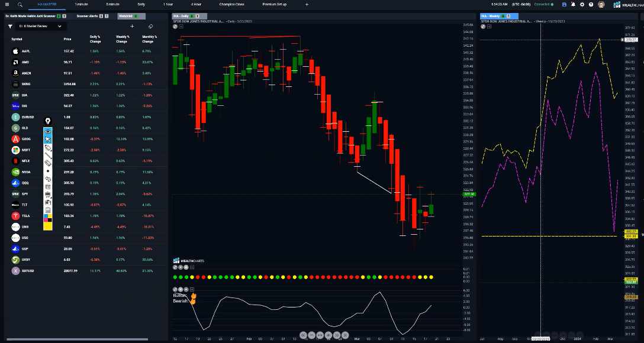This screenshot has height=343, width=644.
Task: Click the whiteboard easel annotation tool
Action: 47,194
